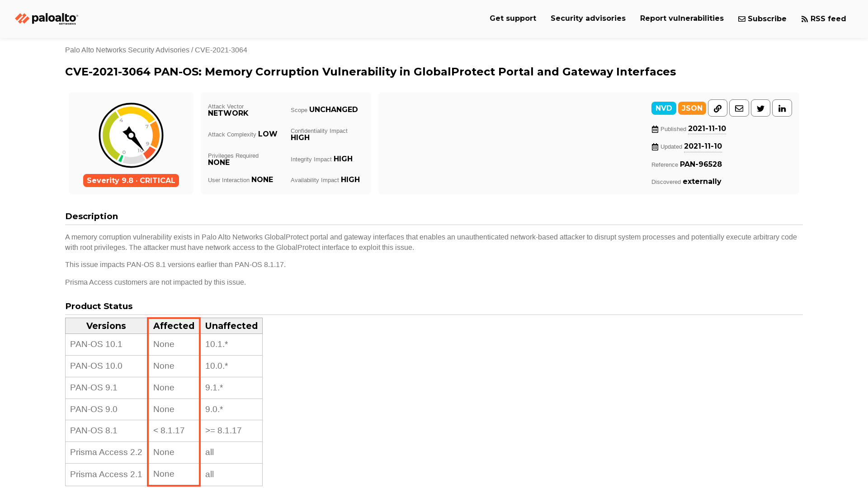Click the unaffected value >= 8.1.17
This screenshot has height=488, width=868.
click(223, 431)
